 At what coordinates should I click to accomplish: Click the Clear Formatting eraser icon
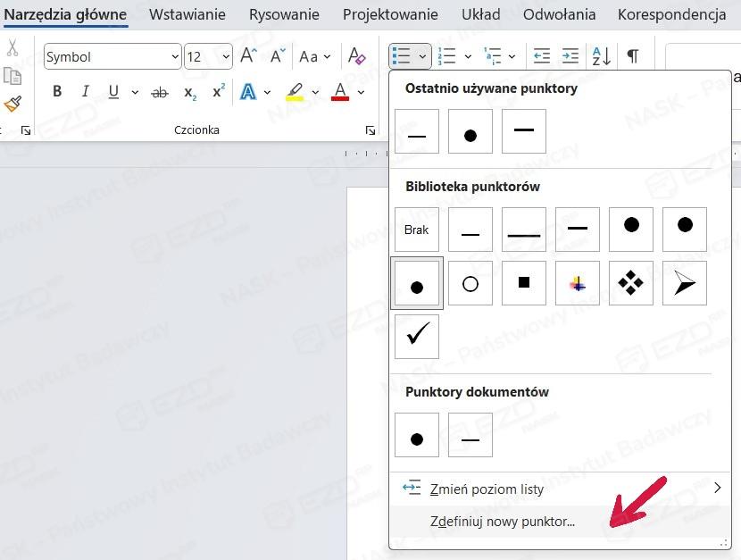point(356,57)
